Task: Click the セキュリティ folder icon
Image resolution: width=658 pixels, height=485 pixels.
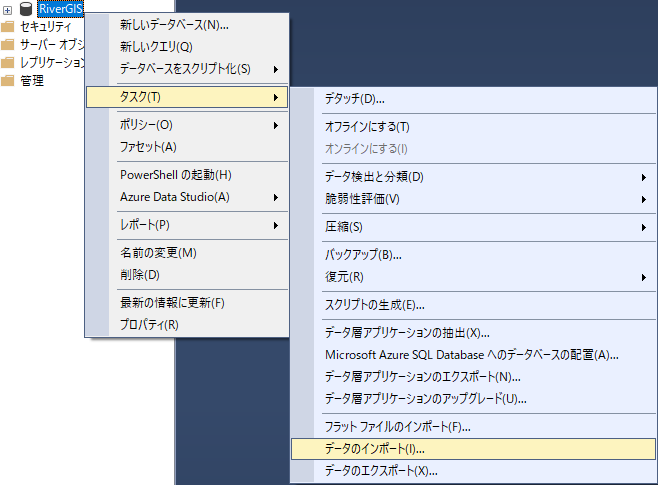Action: [8, 27]
